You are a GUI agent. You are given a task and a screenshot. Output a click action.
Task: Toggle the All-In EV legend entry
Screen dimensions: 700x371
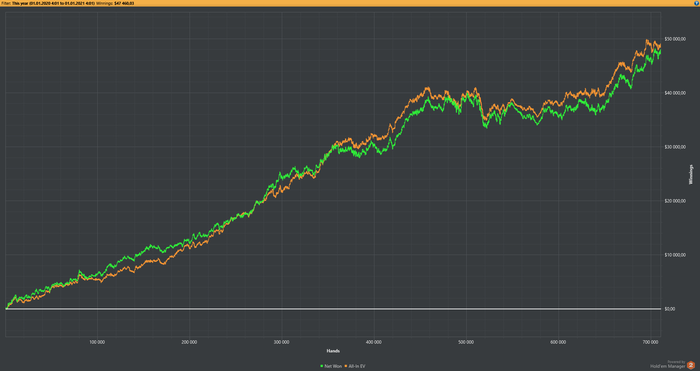coord(355,366)
